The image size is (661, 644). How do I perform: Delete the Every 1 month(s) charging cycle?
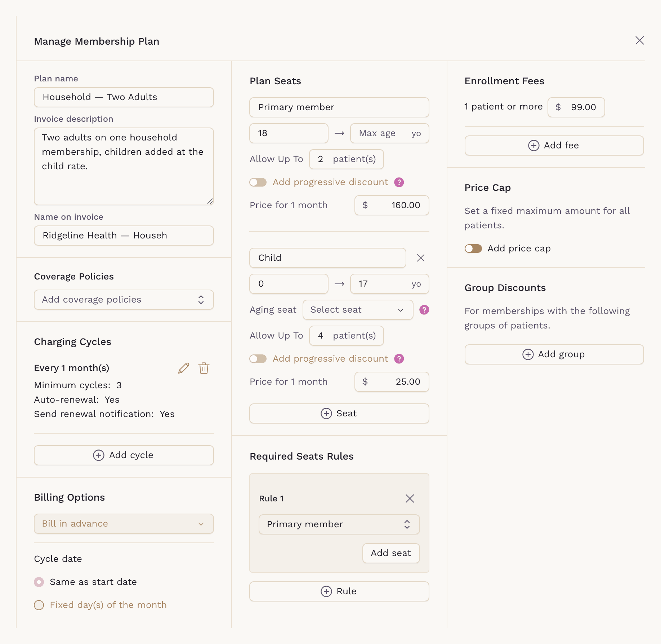(x=204, y=368)
